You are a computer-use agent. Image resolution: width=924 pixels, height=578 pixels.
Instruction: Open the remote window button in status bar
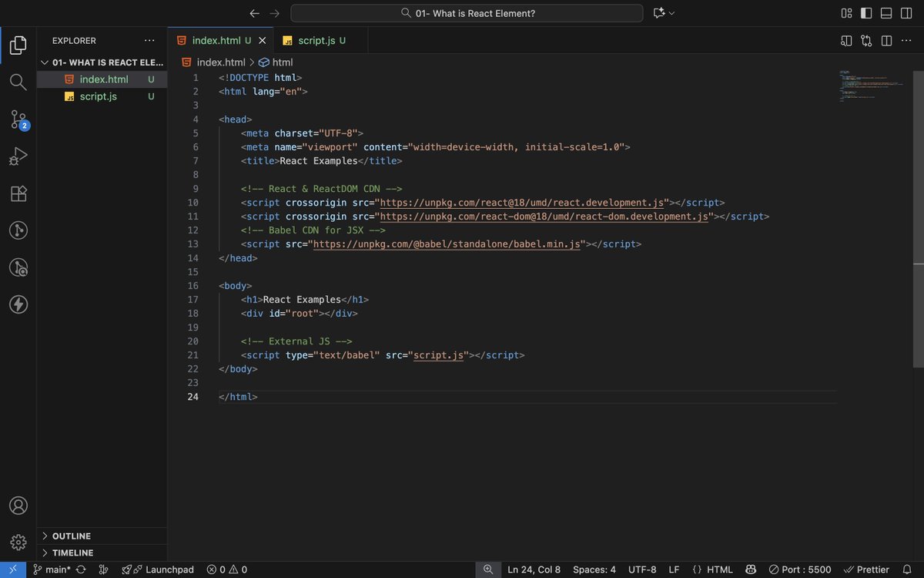pos(13,570)
